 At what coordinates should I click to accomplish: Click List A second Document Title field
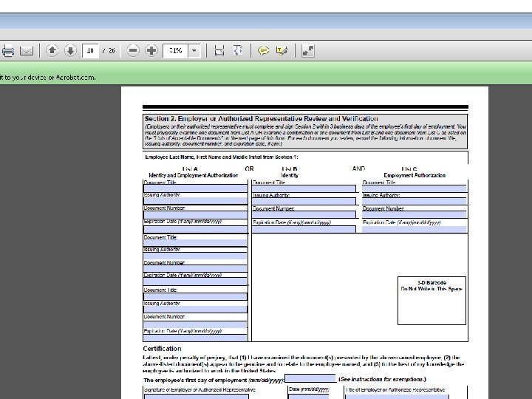coord(195,243)
